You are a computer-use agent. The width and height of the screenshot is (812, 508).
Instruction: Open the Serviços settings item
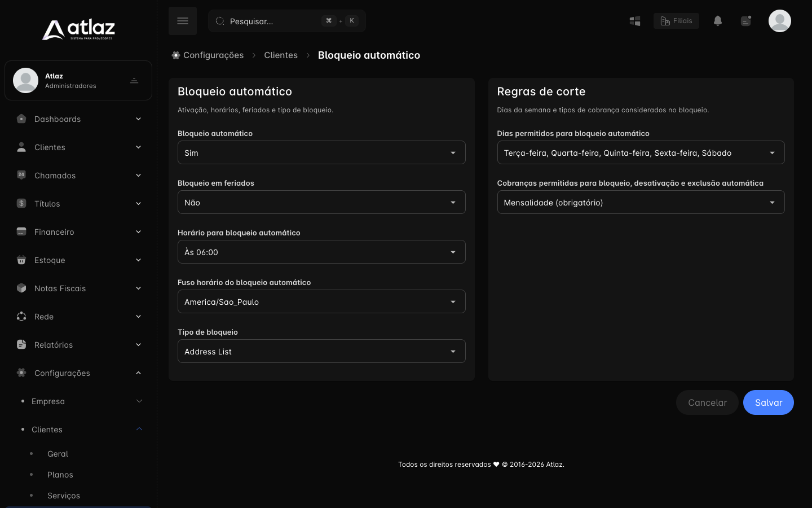click(64, 496)
